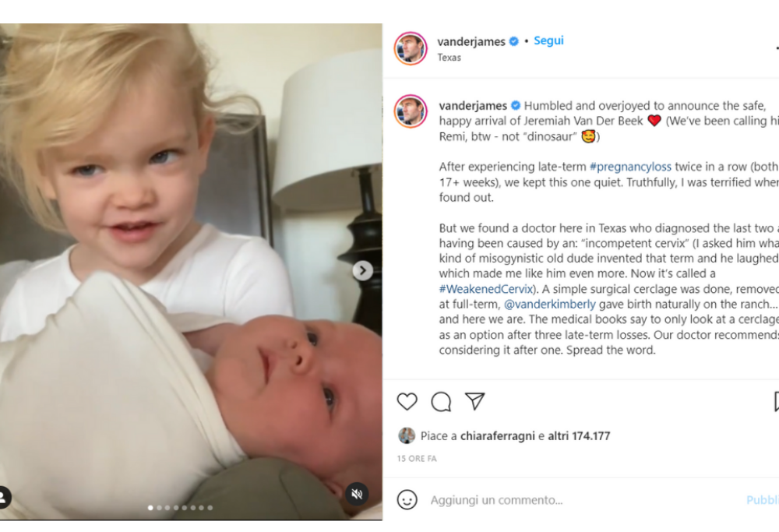Open vanderjames username in the caption
779x532 pixels.
click(x=473, y=106)
